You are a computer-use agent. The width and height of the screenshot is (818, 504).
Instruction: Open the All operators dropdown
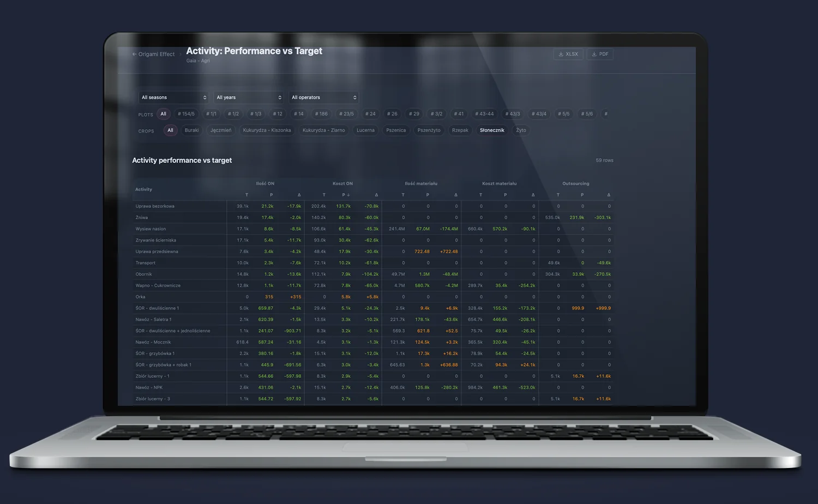(x=324, y=98)
